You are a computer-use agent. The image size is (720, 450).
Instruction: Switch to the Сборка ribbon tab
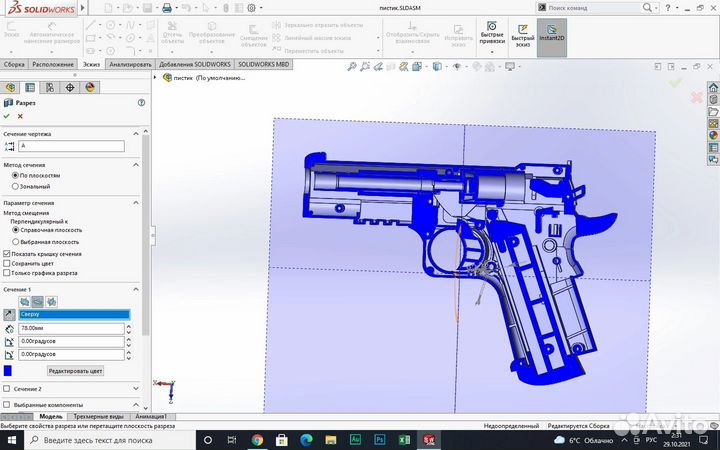click(x=14, y=64)
